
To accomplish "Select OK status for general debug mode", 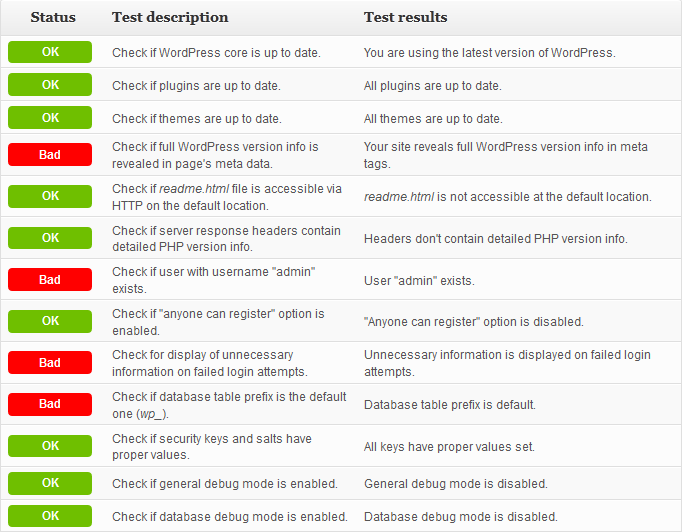I will (x=50, y=483).
